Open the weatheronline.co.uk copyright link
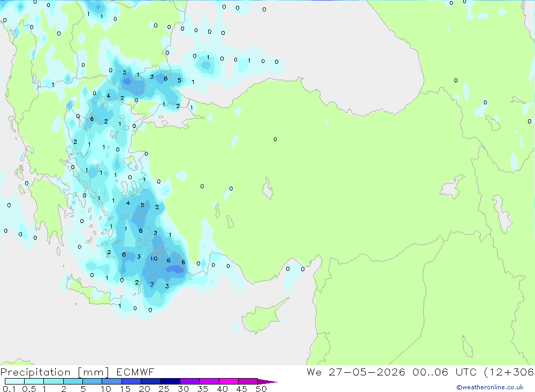535x392 pixels. pyautogui.click(x=490, y=387)
